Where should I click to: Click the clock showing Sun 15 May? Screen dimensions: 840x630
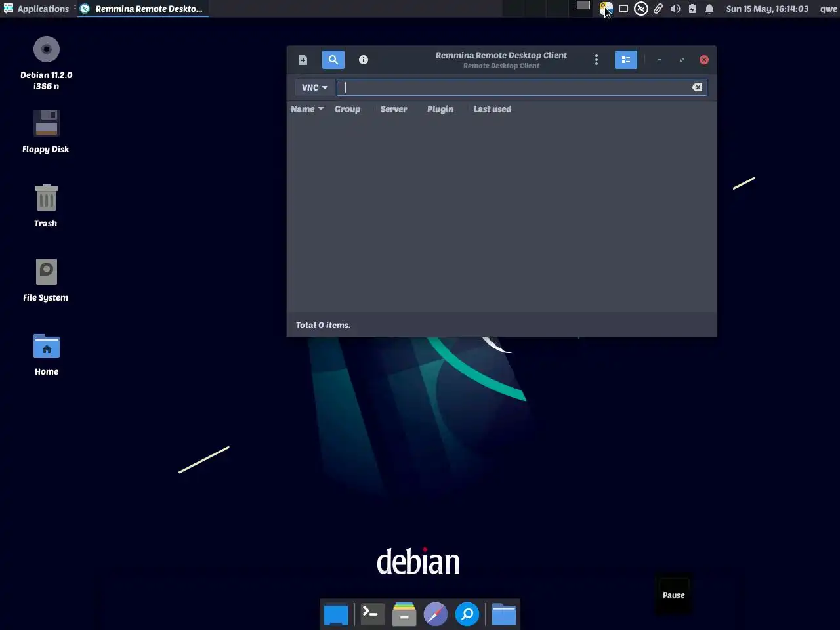pyautogui.click(x=767, y=9)
